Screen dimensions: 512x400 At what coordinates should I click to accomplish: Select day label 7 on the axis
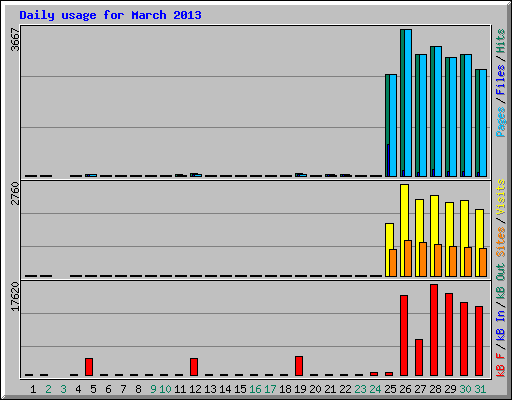tap(123, 389)
